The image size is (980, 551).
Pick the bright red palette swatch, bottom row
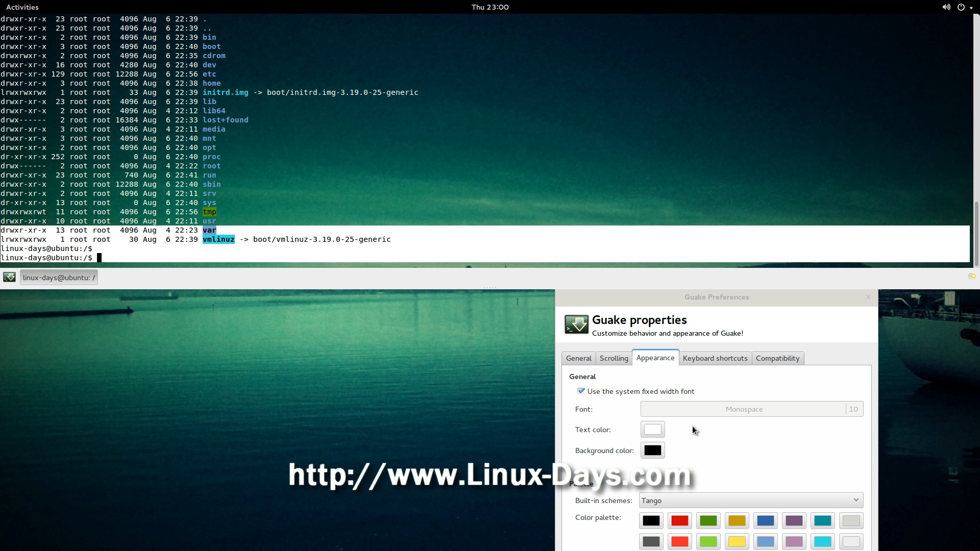[679, 542]
